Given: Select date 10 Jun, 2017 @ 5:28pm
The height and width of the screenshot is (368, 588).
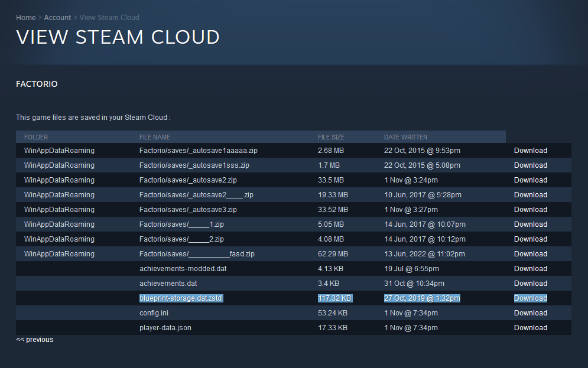Looking at the screenshot, I should tap(423, 195).
